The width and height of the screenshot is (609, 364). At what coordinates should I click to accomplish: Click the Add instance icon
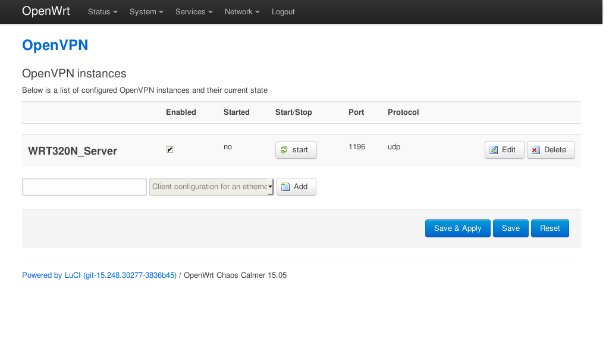point(285,187)
